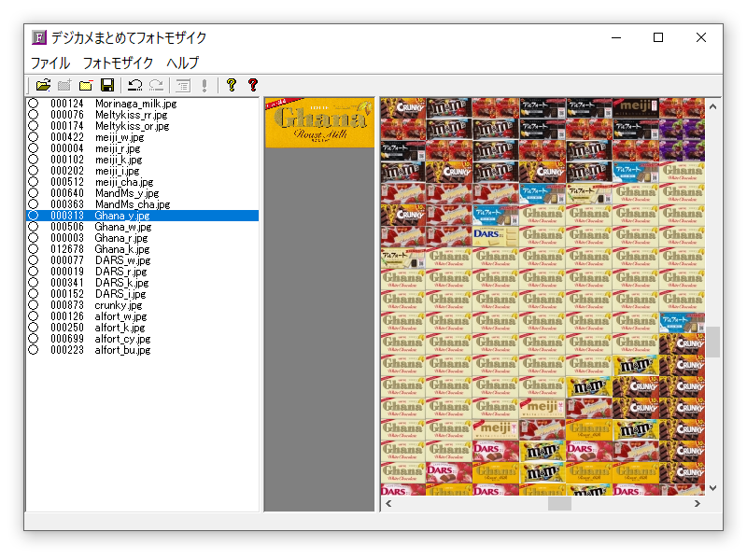Click the open folder toolbar icon

click(x=43, y=85)
